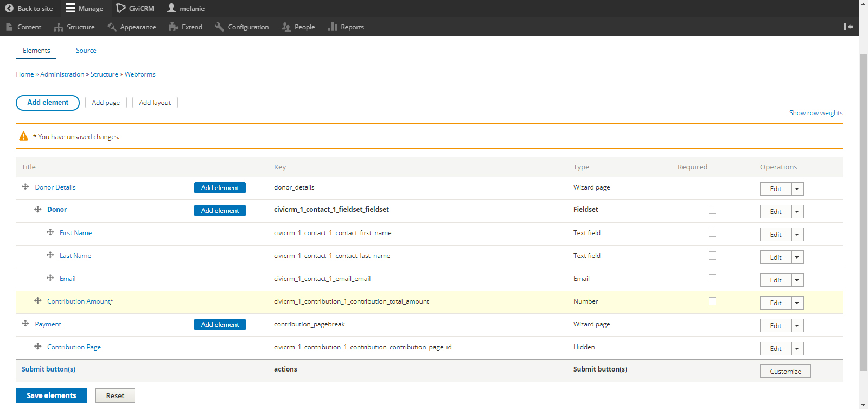This screenshot has height=409, width=868.
Task: Open the Structure hierarchy icon
Action: coord(59,27)
